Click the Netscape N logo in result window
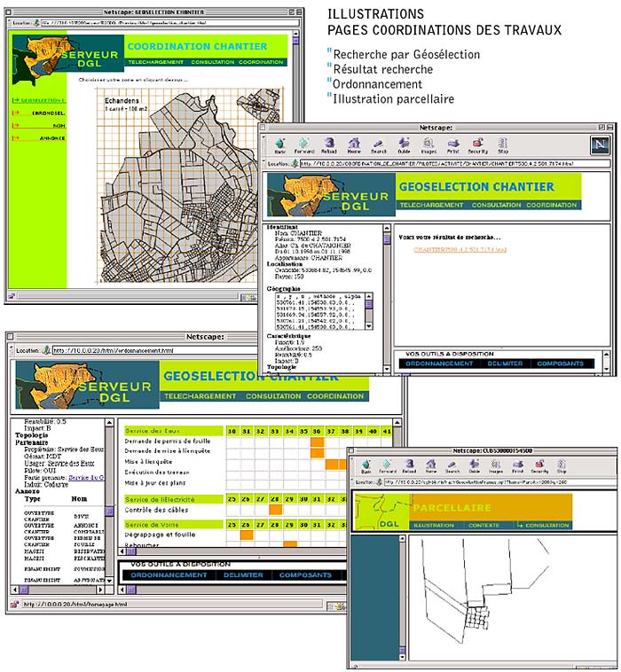This screenshot has height=672, width=621. click(x=600, y=145)
